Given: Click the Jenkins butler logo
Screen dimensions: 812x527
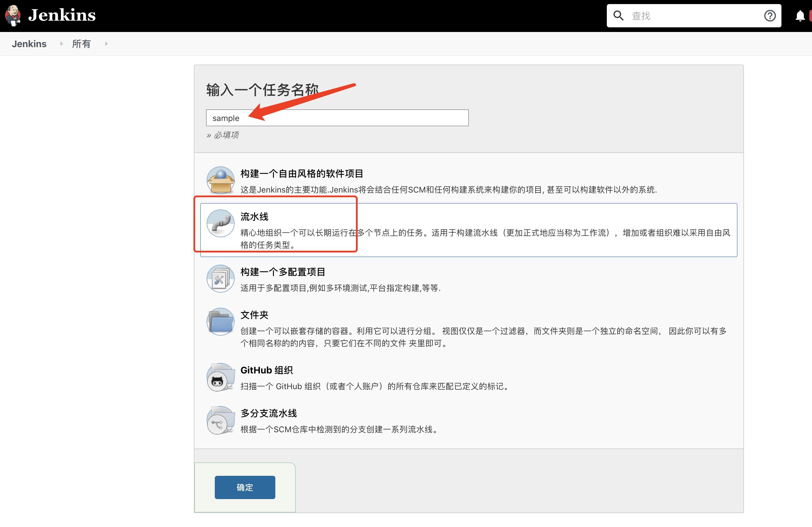Looking at the screenshot, I should pyautogui.click(x=13, y=15).
